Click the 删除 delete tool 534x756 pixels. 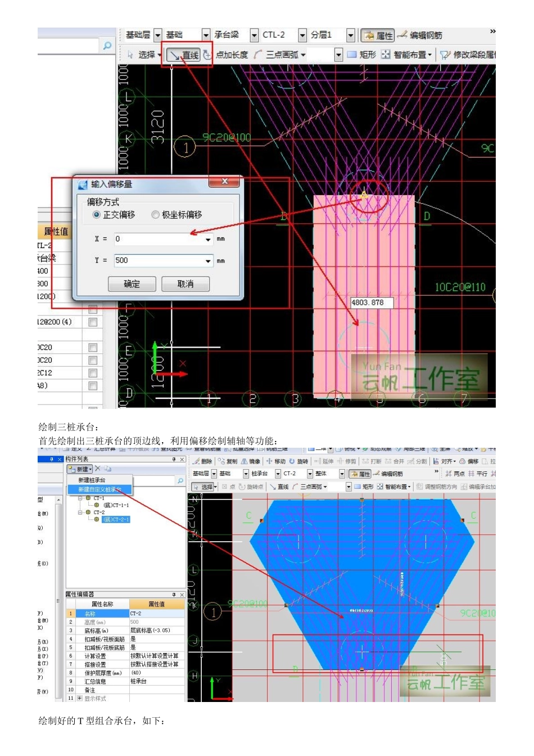coord(202,461)
